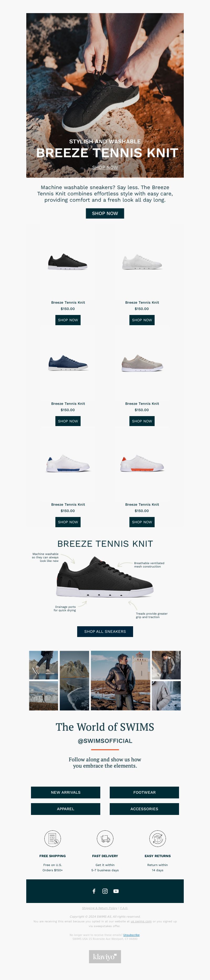Click the SHOP NOW link on hero image
Image resolution: width=210 pixels, height=980 pixels.
click(x=105, y=167)
